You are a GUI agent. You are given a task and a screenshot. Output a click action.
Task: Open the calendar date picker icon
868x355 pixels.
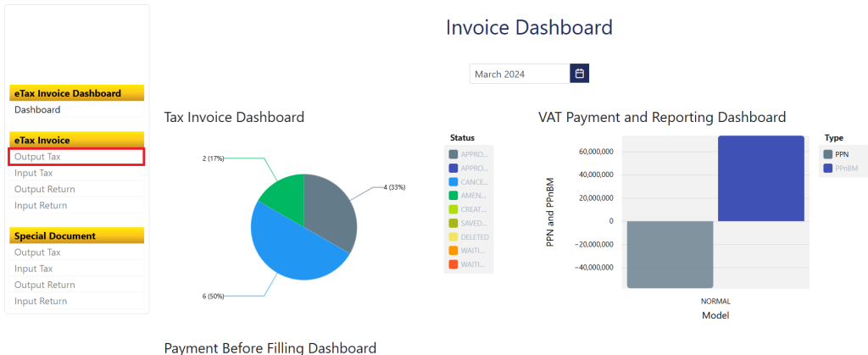pos(579,74)
